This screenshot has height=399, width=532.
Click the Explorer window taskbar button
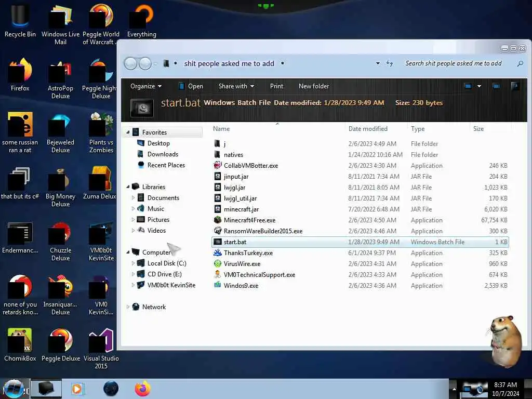point(46,389)
